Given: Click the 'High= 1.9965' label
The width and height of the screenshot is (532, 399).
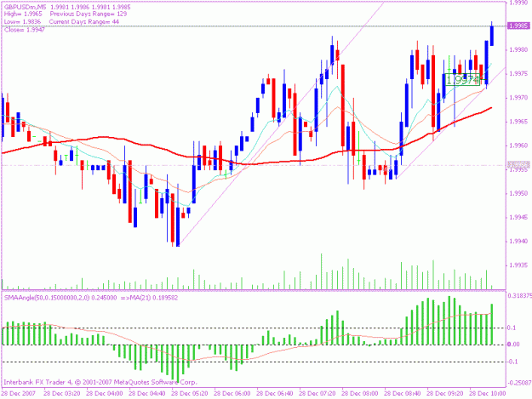Looking at the screenshot, I should (23, 14).
